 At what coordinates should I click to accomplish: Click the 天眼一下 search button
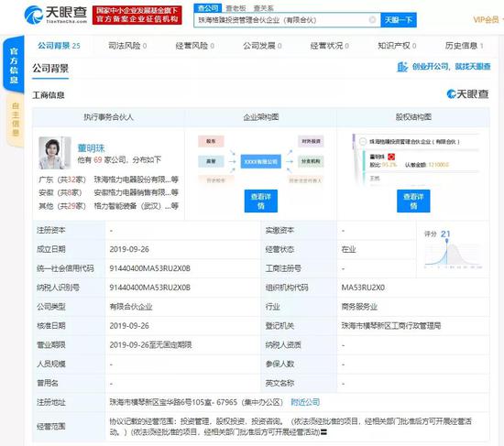[x=399, y=20]
